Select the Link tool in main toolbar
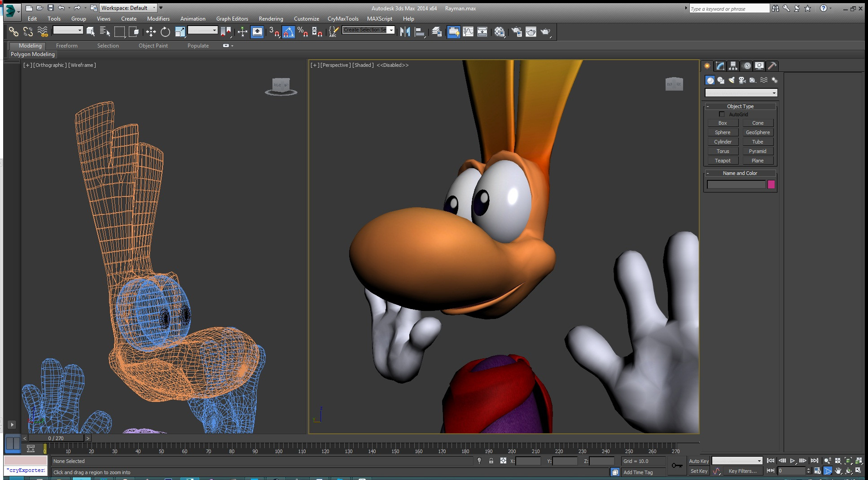Image resolution: width=868 pixels, height=480 pixels. tap(13, 31)
